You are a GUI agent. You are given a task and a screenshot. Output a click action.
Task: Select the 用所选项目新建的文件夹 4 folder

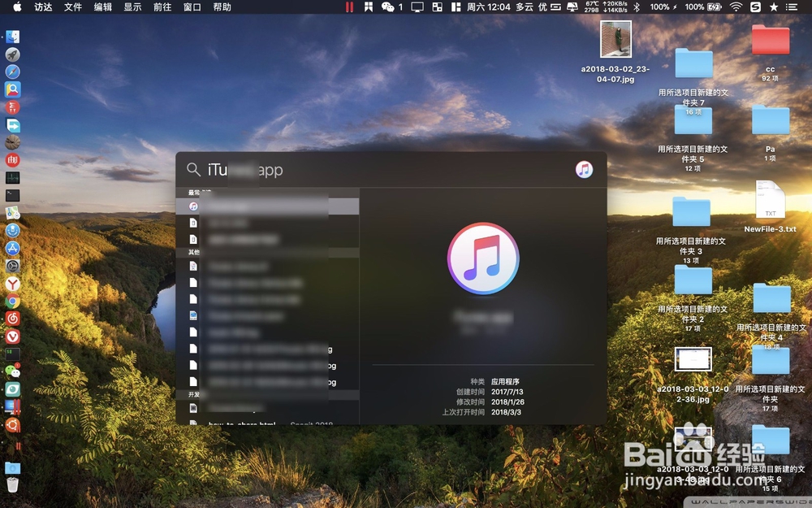[771, 298]
